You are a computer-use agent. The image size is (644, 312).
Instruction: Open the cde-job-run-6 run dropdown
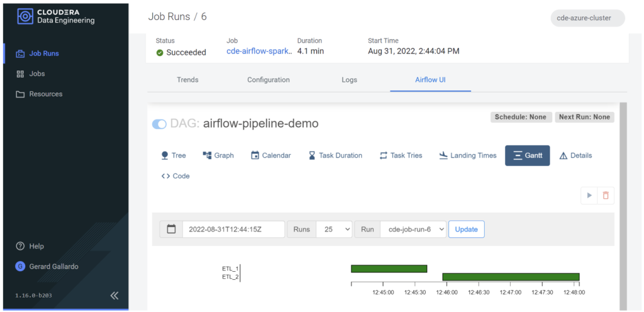pyautogui.click(x=413, y=229)
